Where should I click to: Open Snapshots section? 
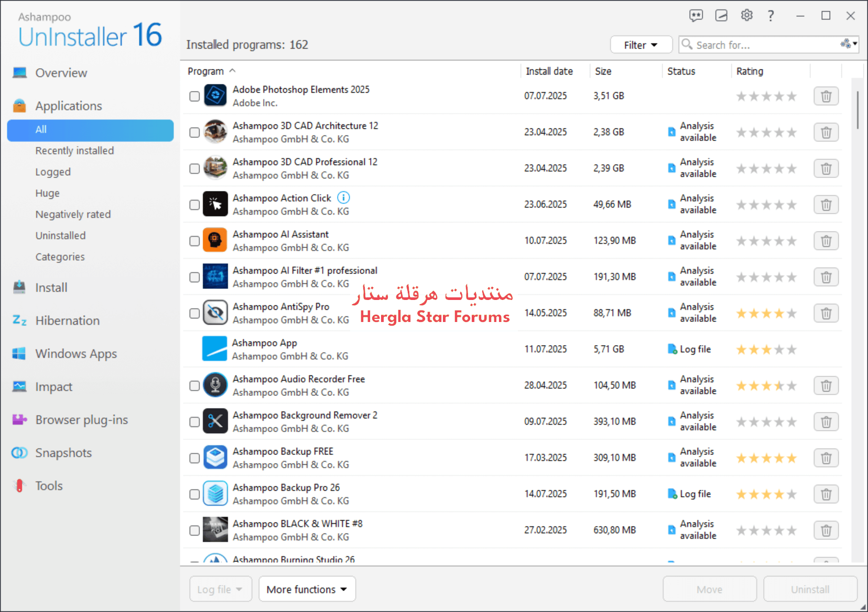click(63, 453)
